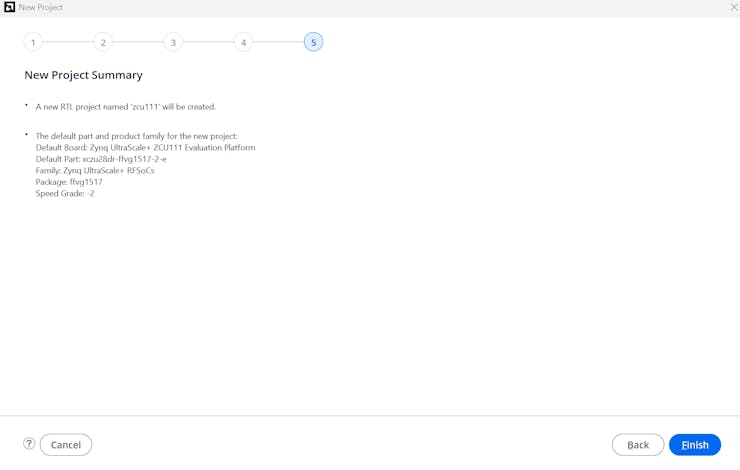
Task: Click the 'New Project' window title
Action: (x=41, y=7)
